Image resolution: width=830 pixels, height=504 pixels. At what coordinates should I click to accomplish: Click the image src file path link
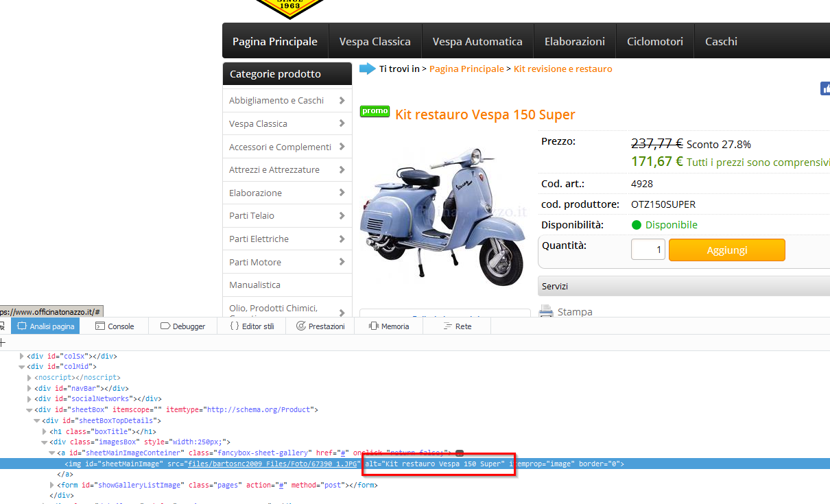[x=274, y=464]
